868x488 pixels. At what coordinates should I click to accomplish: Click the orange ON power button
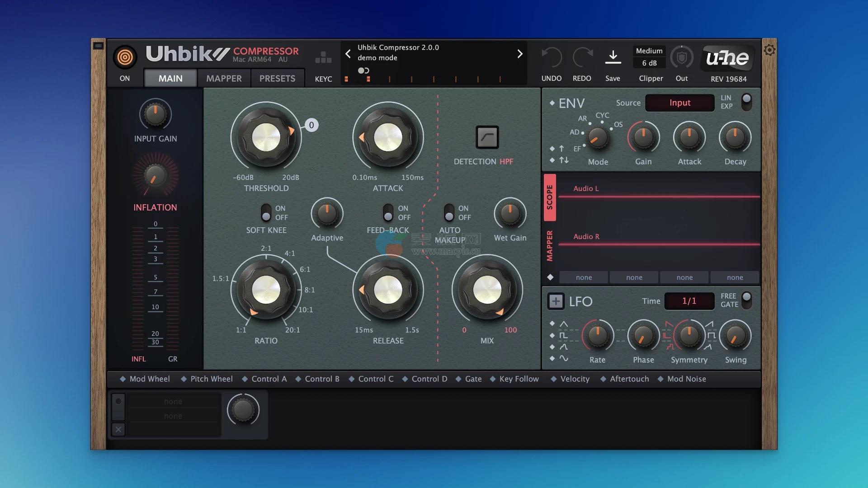(x=125, y=57)
